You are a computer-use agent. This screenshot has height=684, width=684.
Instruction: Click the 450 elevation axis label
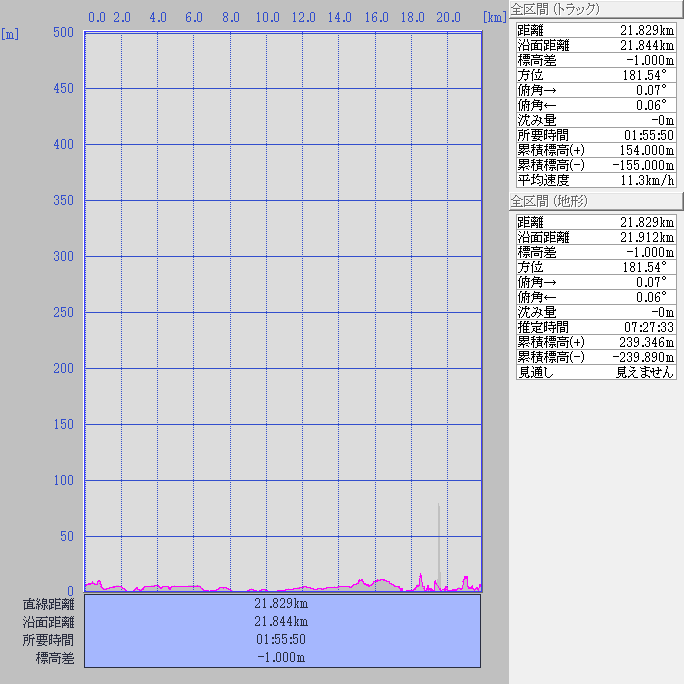point(64,89)
